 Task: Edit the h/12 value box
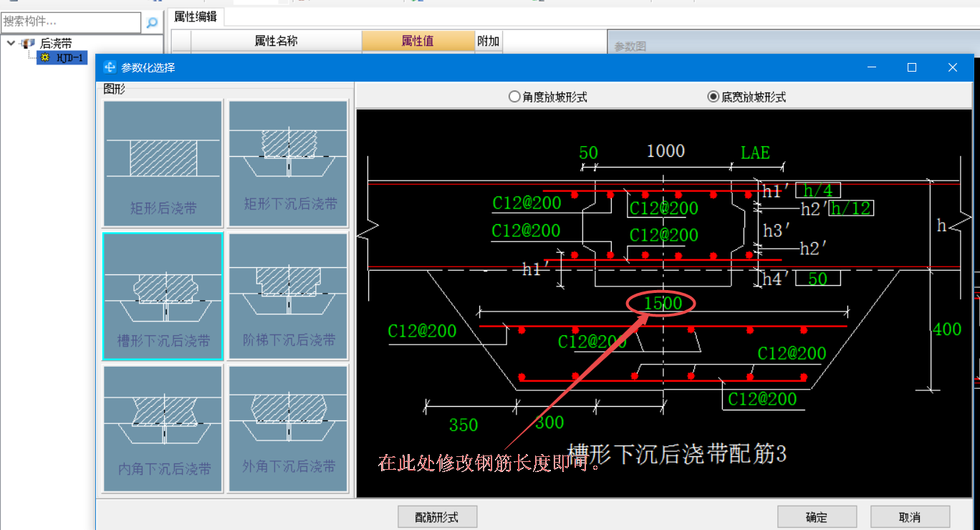[x=851, y=208]
